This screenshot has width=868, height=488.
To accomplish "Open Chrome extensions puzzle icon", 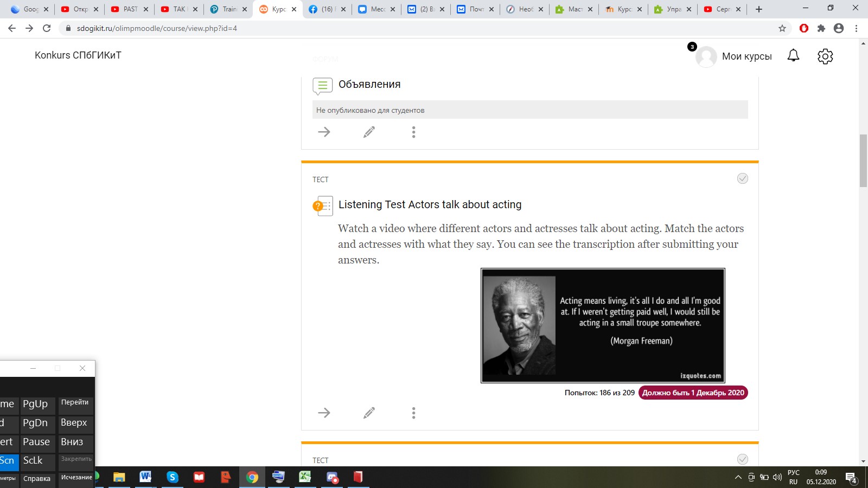I will pyautogui.click(x=821, y=28).
